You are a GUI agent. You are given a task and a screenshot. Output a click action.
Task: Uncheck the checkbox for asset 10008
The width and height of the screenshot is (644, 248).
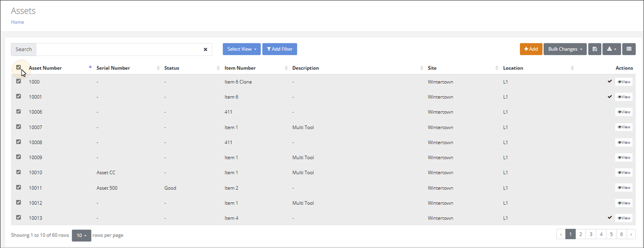pos(18,142)
